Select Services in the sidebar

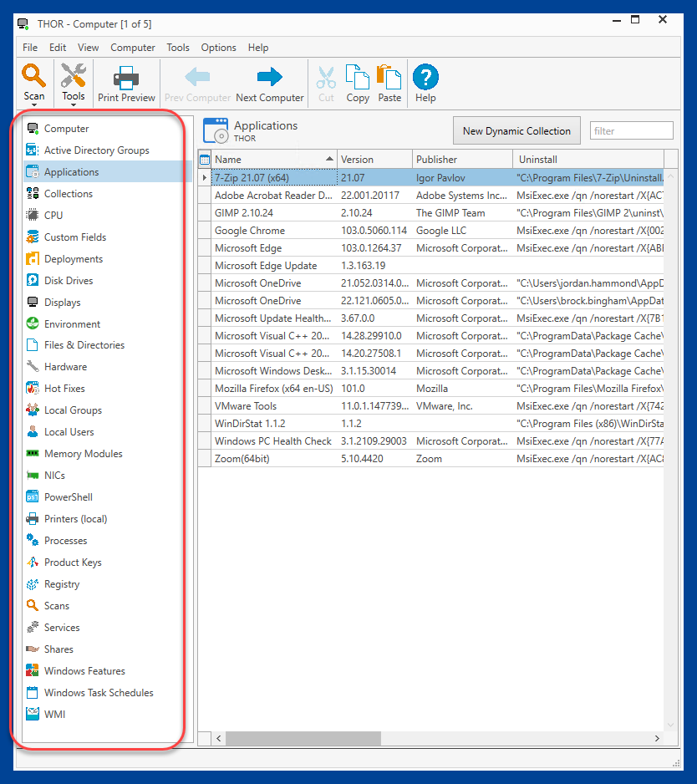coord(62,628)
